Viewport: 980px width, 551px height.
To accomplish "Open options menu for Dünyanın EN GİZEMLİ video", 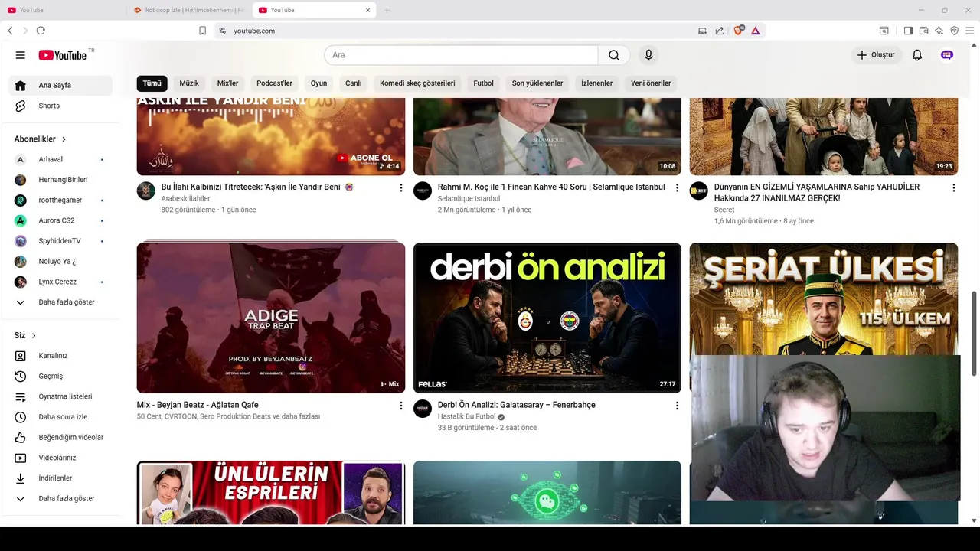I will pyautogui.click(x=953, y=187).
